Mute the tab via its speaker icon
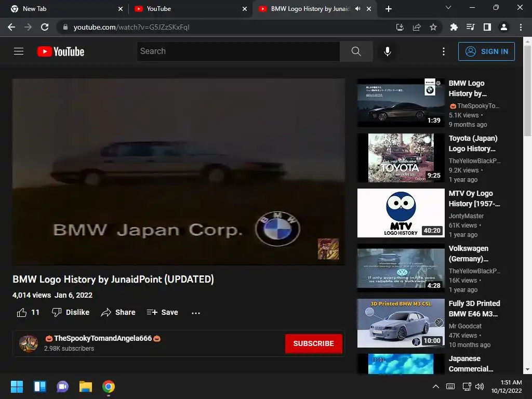Viewport: 532px width, 399px height. point(357,9)
